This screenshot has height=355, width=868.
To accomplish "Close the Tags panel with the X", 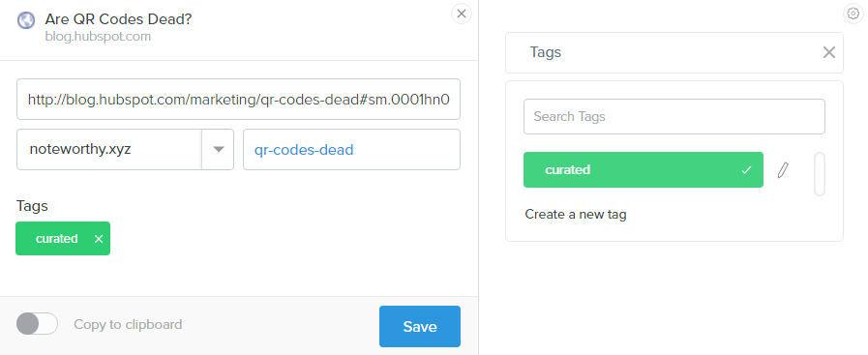I will (x=828, y=52).
